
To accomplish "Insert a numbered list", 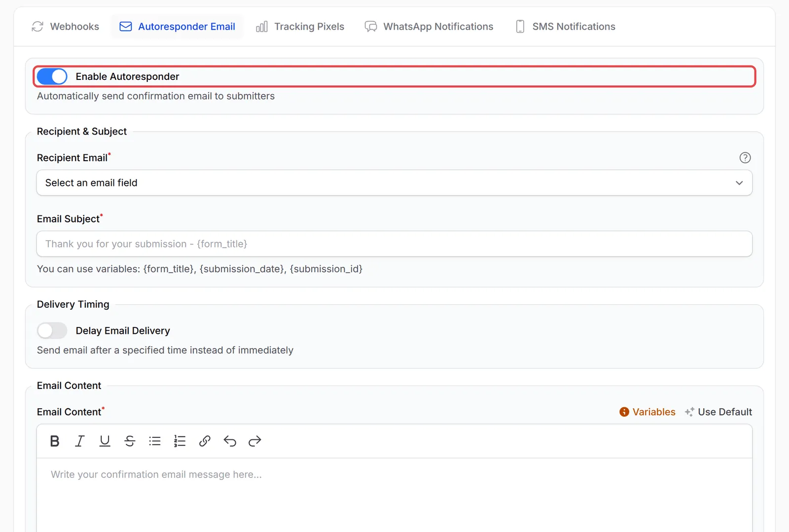I will pos(180,441).
